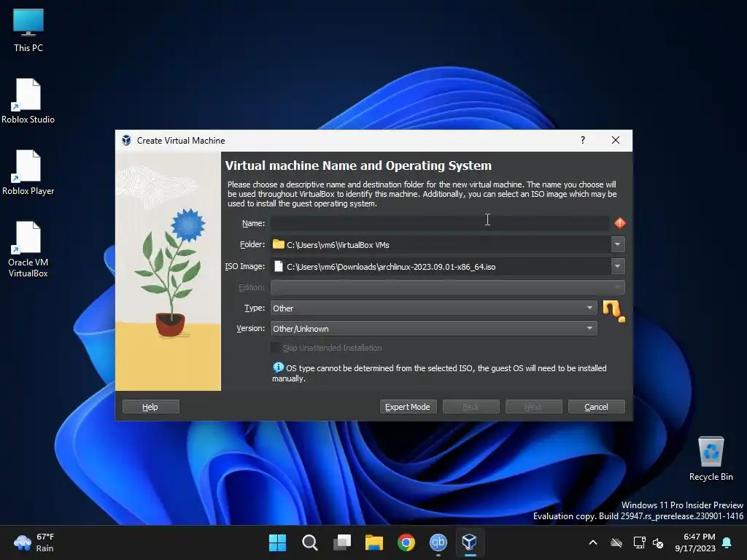Open This PC desktop icon

point(28,30)
